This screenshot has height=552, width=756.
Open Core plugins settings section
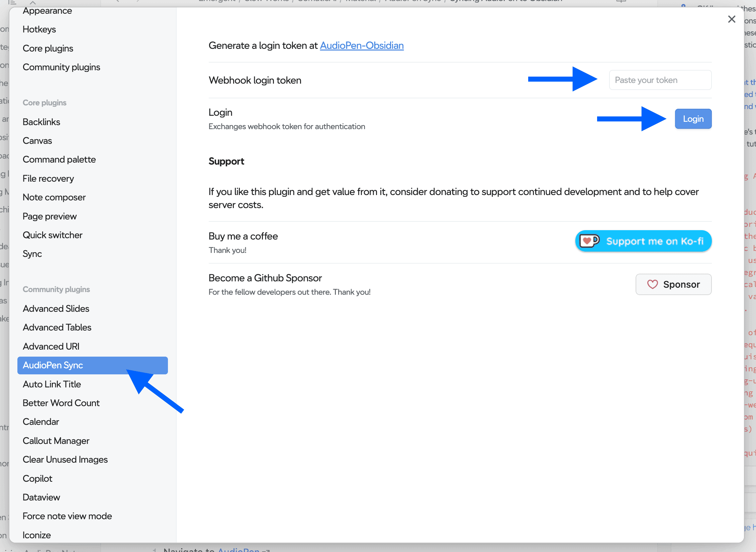click(48, 49)
